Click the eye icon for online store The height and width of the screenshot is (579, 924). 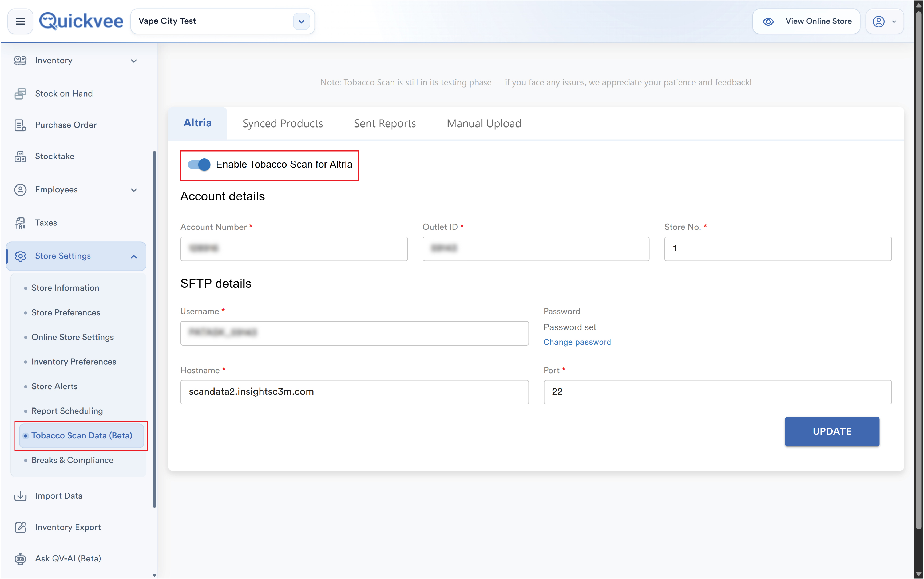point(768,21)
